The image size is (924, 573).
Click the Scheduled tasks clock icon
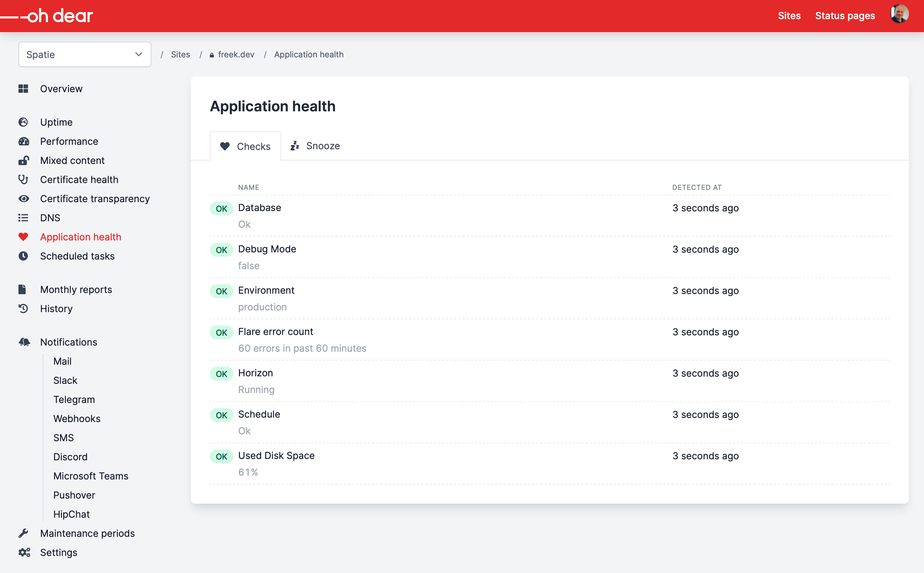click(x=24, y=256)
